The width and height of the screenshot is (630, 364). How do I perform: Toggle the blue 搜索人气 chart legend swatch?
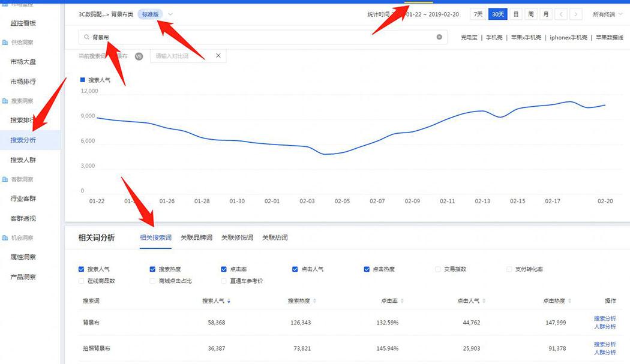point(83,80)
